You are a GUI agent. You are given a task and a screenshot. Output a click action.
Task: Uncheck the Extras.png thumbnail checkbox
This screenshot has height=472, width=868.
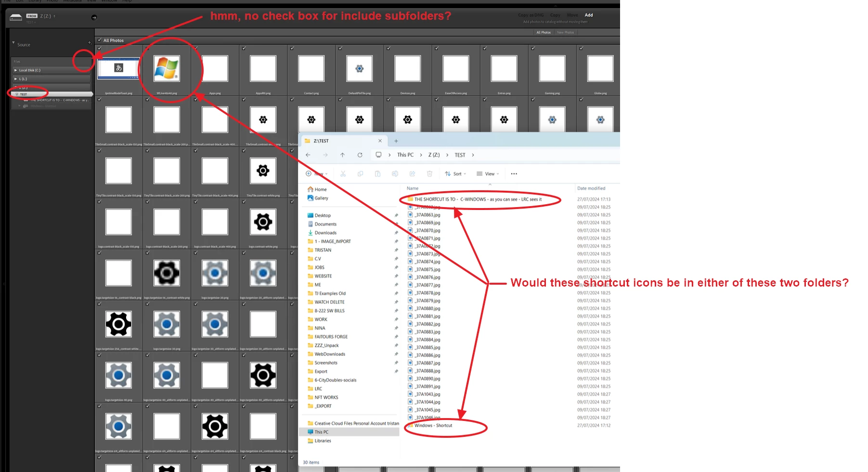pos(485,48)
